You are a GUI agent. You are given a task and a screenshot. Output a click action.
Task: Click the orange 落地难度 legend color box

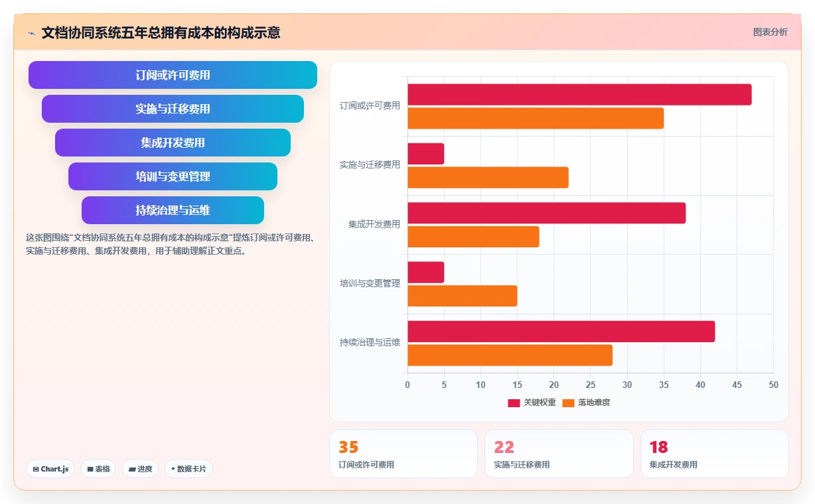coord(568,403)
